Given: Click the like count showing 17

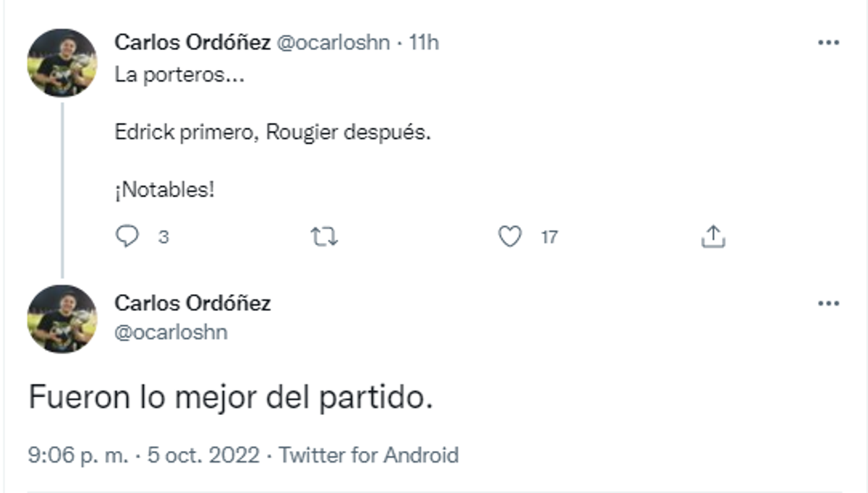Looking at the screenshot, I should [x=548, y=236].
